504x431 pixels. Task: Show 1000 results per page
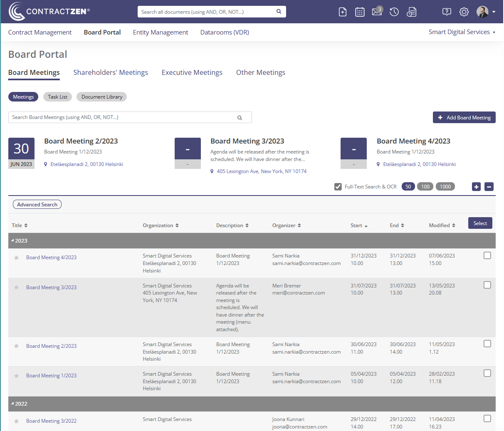point(445,187)
